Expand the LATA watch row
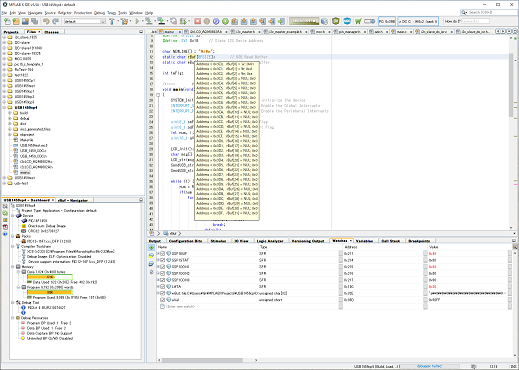Screen dimensions: 519x370 click(158, 287)
